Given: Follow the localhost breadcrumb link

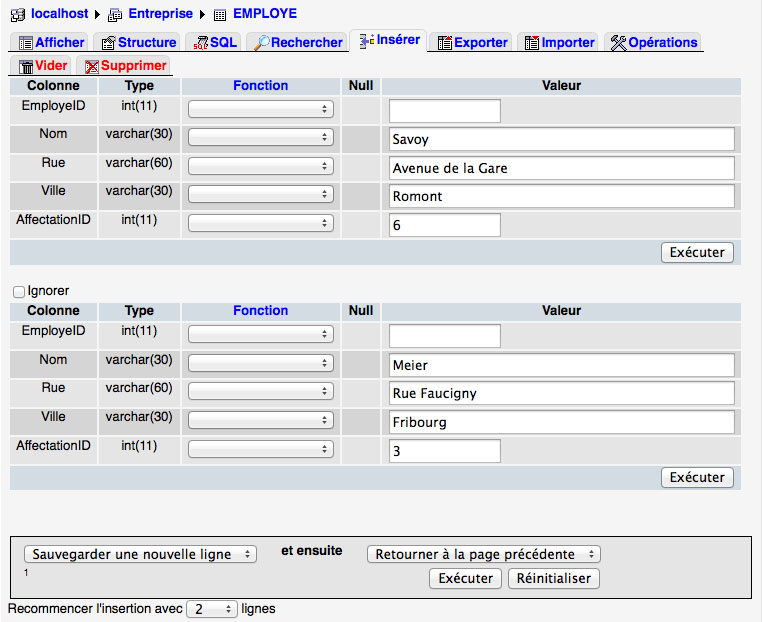Looking at the screenshot, I should click(60, 14).
